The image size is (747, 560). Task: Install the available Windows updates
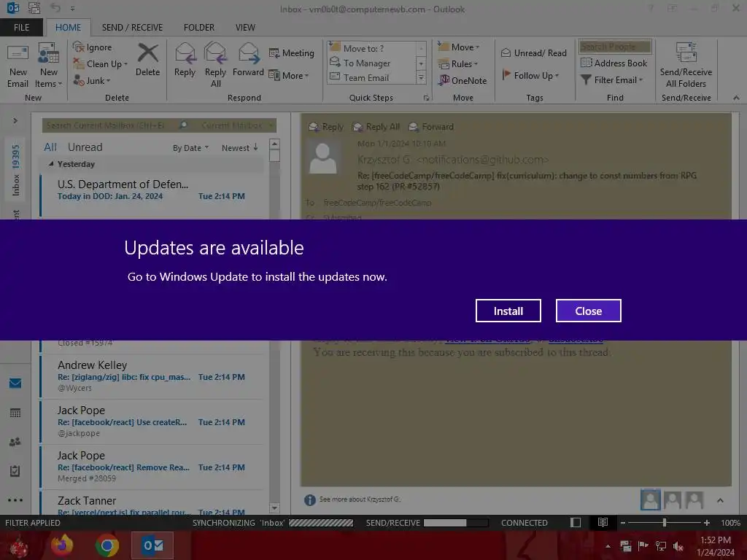[508, 311]
